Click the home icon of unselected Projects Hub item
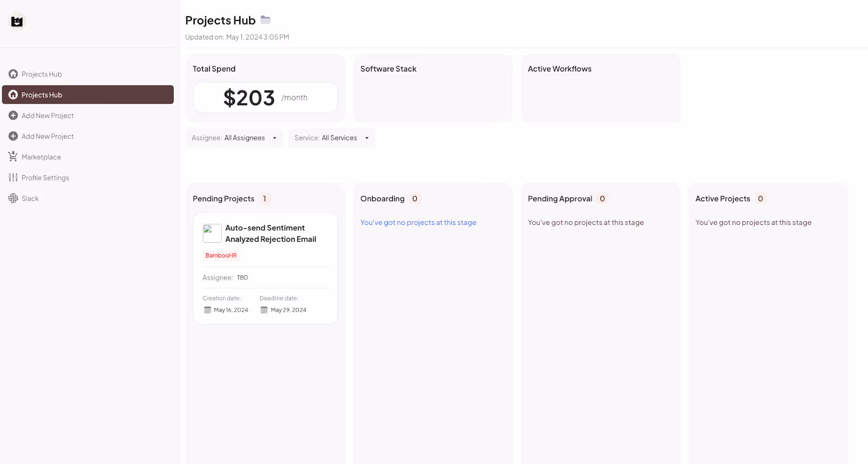Viewport: 868px width, 464px height. 13,74
